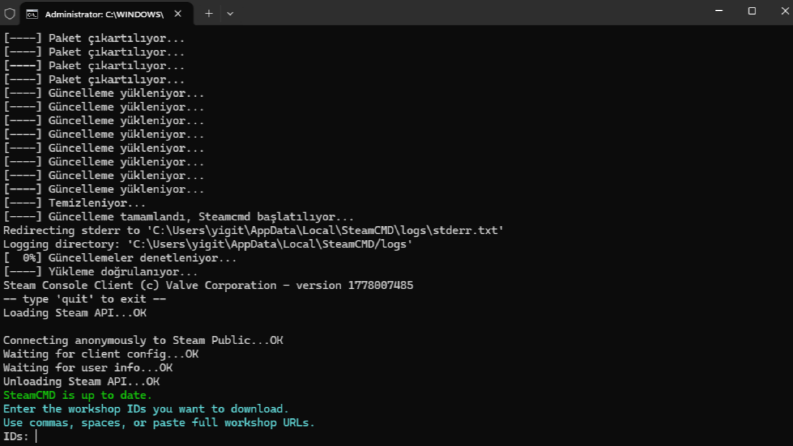Select the Administrator: C:\WINDOWS\ terminal tab
The height and width of the screenshot is (446, 793).
pos(106,14)
